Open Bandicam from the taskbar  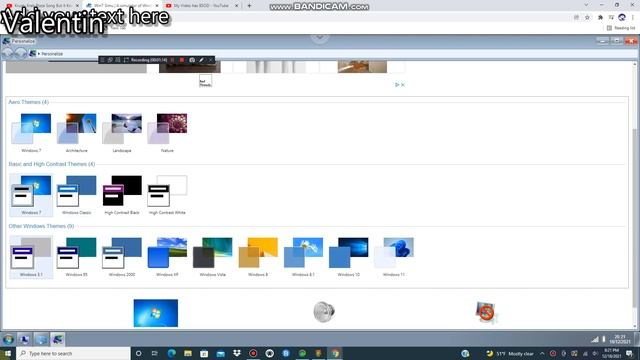[253, 353]
